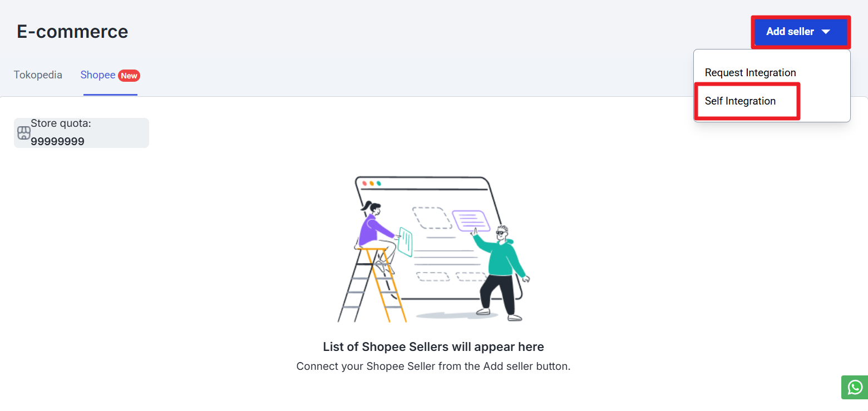This screenshot has width=868, height=411.
Task: Click the "List of Shopee Sellers" heading
Action: 433,347
